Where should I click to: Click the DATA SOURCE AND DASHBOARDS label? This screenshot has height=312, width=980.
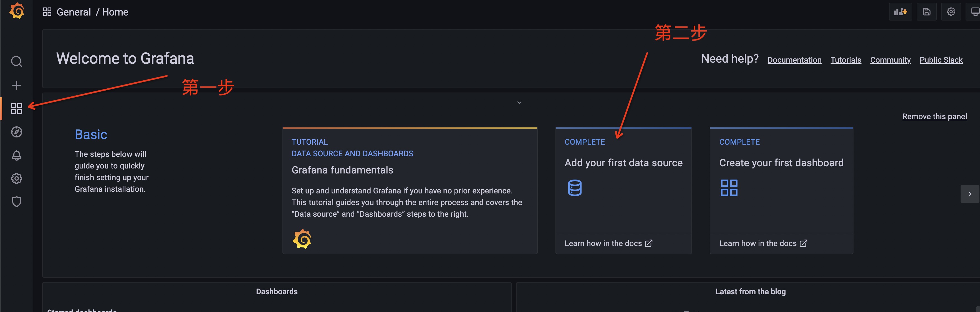pos(352,154)
